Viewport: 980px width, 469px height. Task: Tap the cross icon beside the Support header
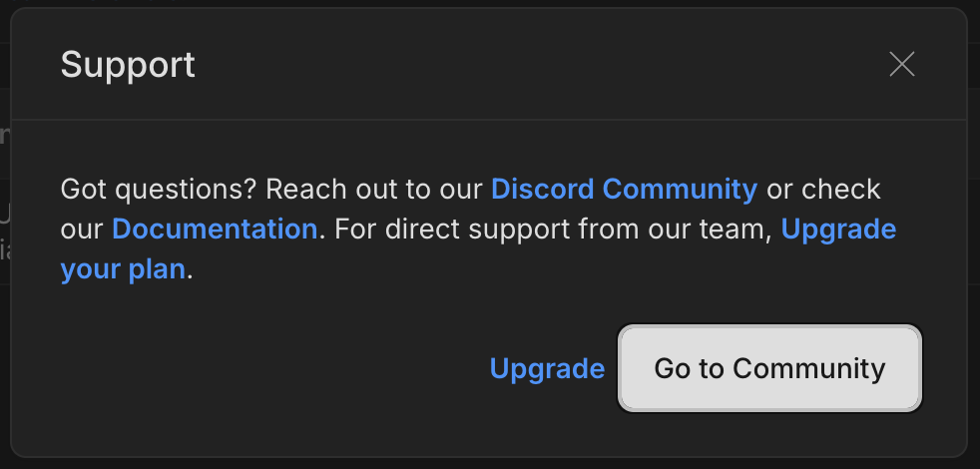tap(902, 64)
